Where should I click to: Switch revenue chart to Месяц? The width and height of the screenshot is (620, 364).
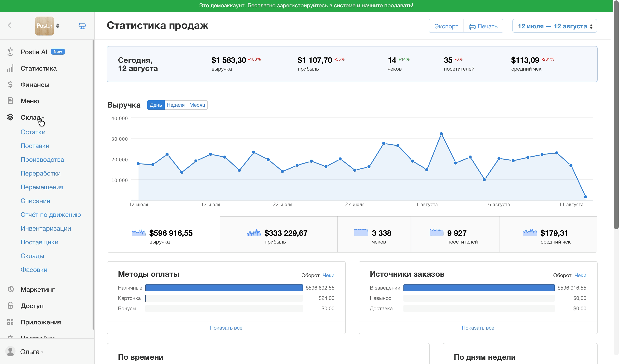click(197, 105)
